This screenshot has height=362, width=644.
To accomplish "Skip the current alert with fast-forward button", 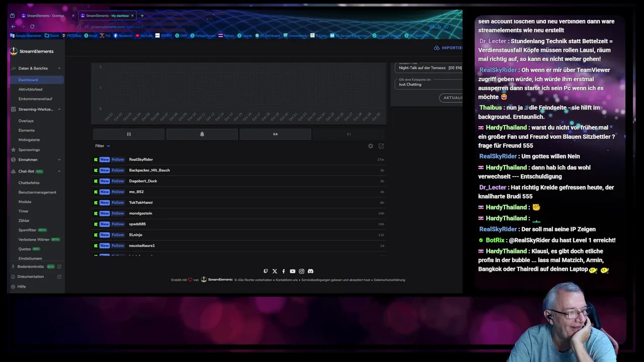I will click(275, 134).
